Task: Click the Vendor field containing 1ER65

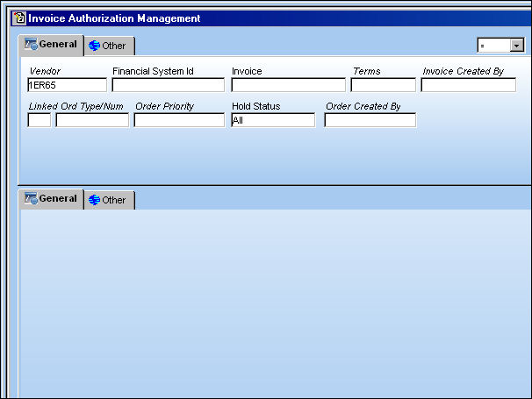Action: [x=68, y=85]
